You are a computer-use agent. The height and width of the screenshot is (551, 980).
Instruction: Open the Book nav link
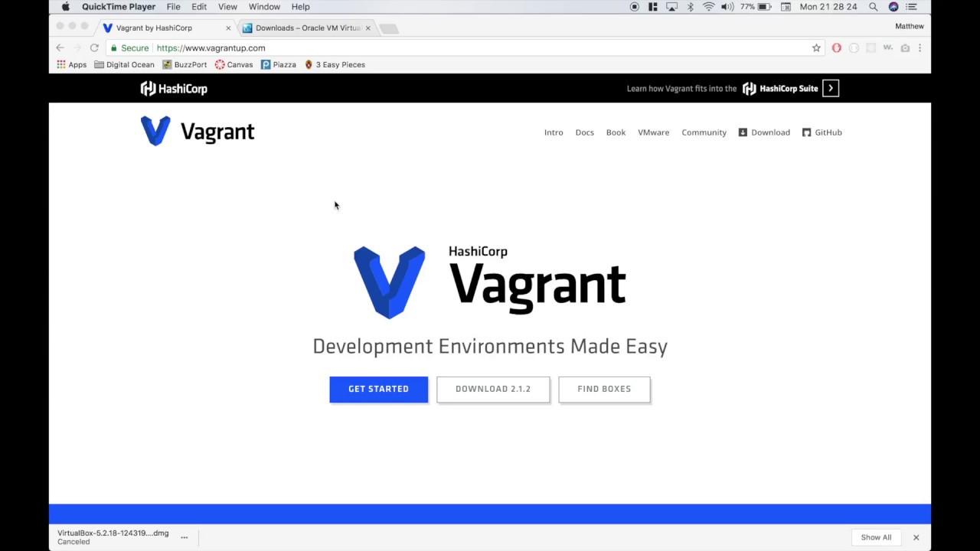click(616, 132)
